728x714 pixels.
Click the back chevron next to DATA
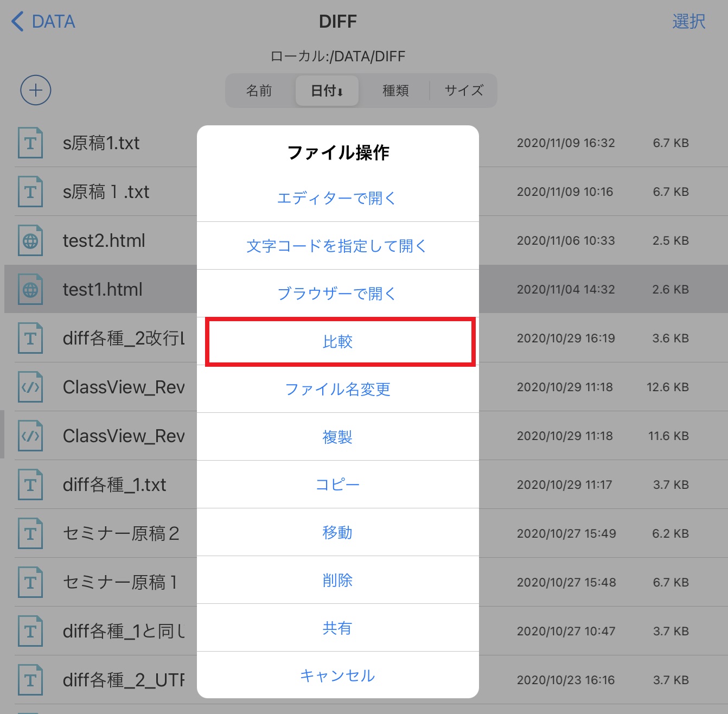(x=16, y=22)
